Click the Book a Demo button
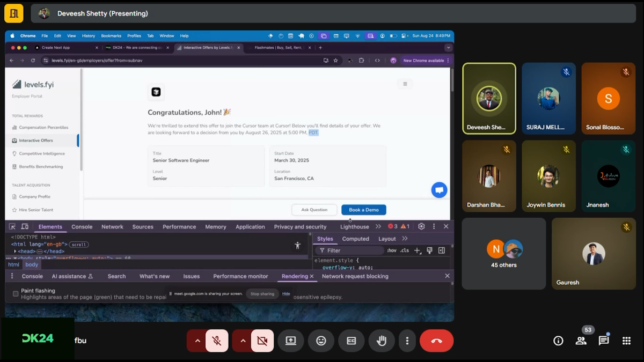Viewport: 644px width, 362px height. coord(363,210)
